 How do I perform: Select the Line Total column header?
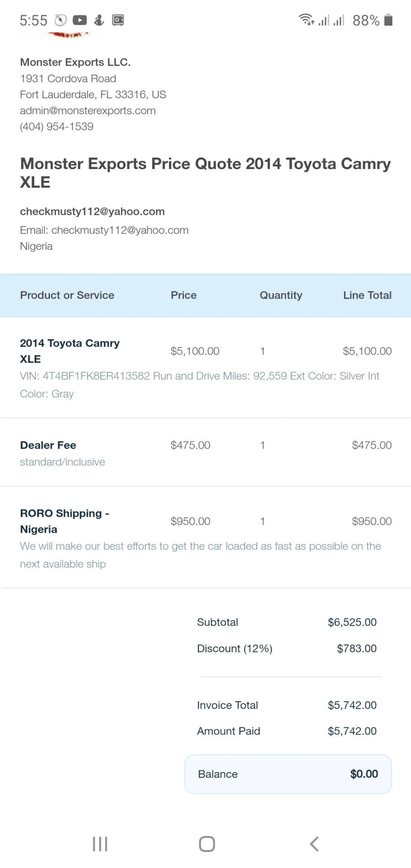coord(367,295)
